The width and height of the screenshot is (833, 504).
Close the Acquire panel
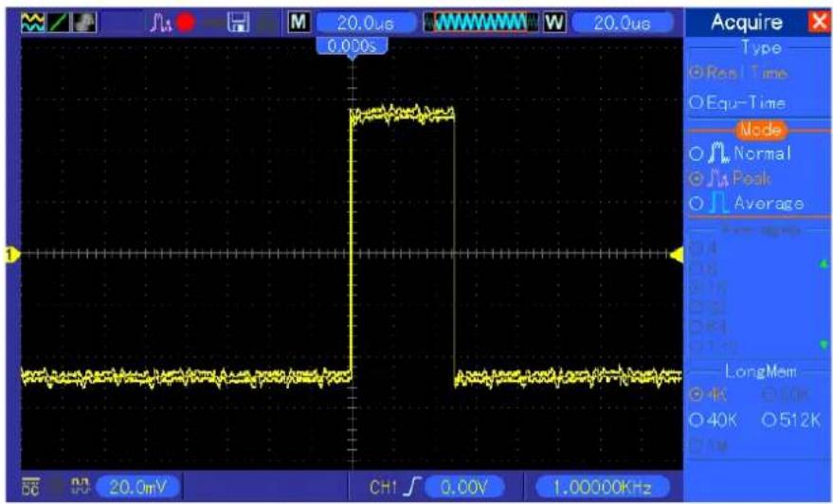coord(819,22)
